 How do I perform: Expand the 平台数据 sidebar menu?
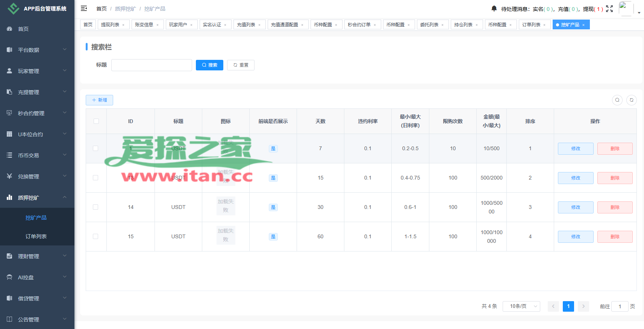(x=37, y=50)
